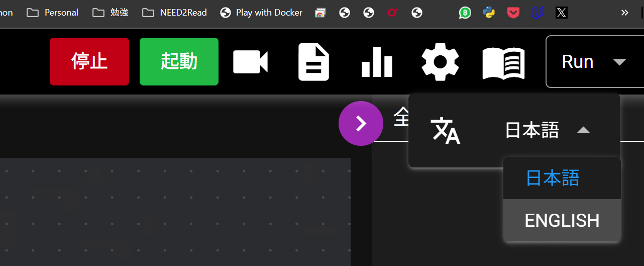The height and width of the screenshot is (266, 644).
Task: Click the purple chevron panel expander
Action: 361,124
